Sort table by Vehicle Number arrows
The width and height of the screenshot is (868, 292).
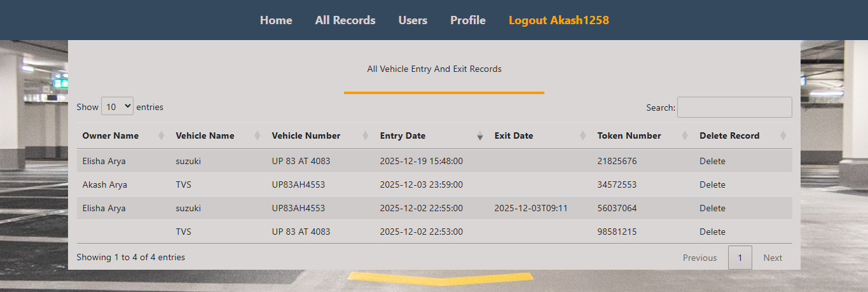click(x=365, y=136)
